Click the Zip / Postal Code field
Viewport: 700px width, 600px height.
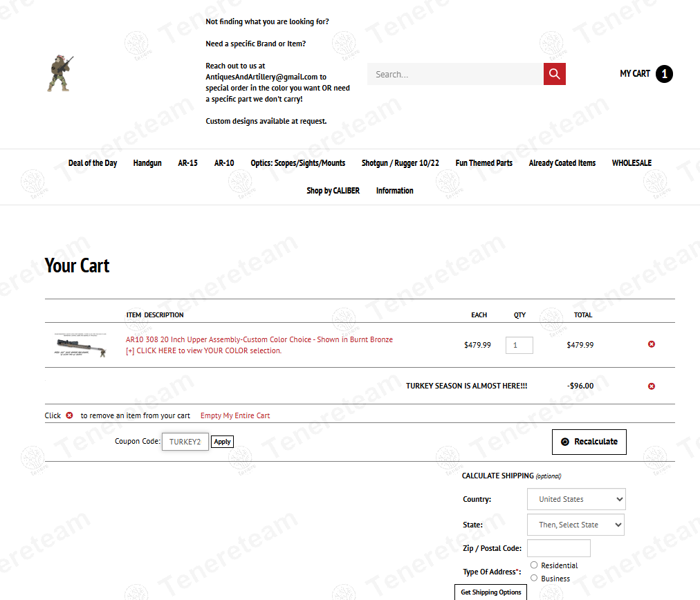coord(559,547)
